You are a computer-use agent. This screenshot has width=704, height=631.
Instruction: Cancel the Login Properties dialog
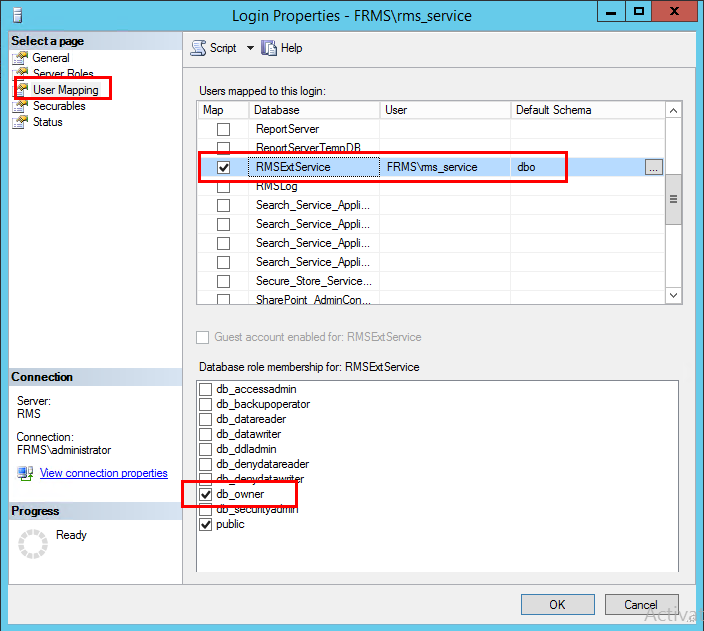[x=640, y=605]
